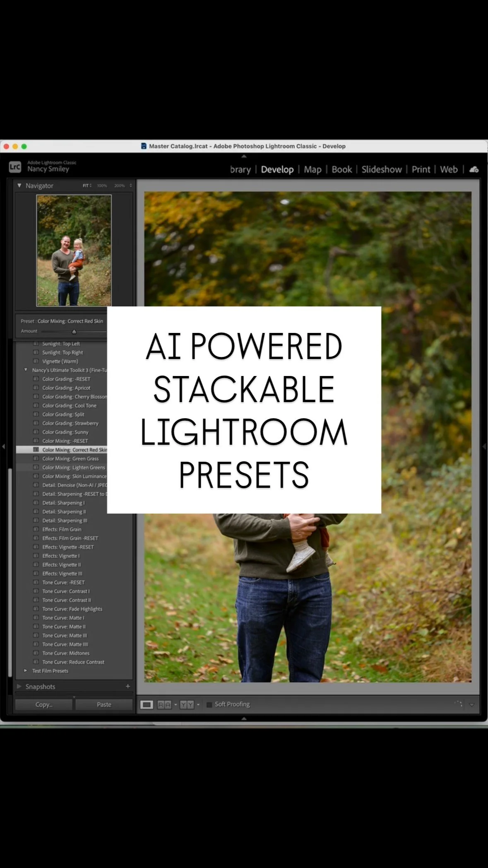Switch to the Library module
The height and width of the screenshot is (868, 488).
pos(240,169)
